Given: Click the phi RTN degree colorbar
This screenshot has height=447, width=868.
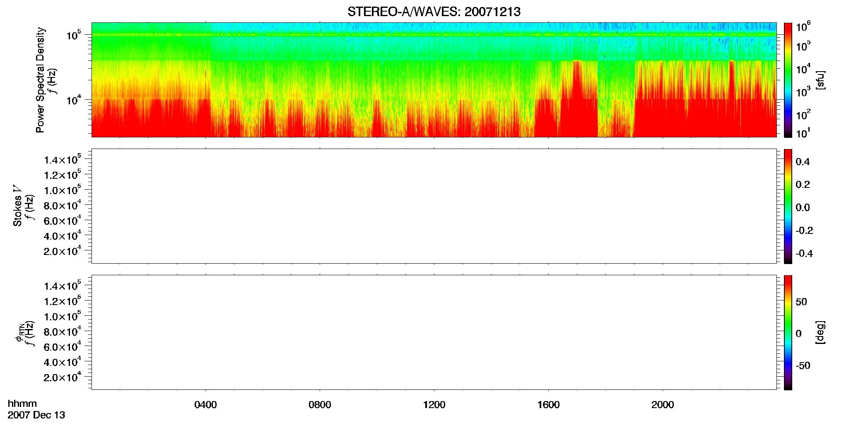Looking at the screenshot, I should pos(788,332).
